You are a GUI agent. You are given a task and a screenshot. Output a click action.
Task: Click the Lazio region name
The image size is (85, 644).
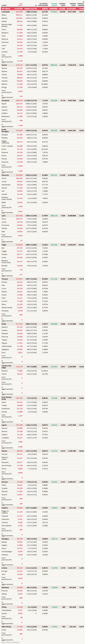point(4,215)
